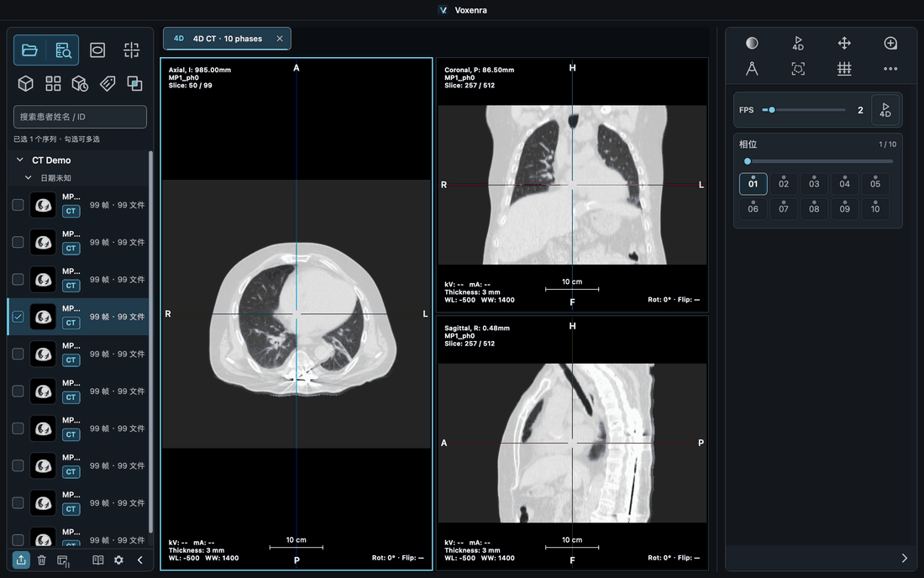
Task: Click the Sagittal, R: 0.48mm label
Action: pyautogui.click(x=477, y=328)
